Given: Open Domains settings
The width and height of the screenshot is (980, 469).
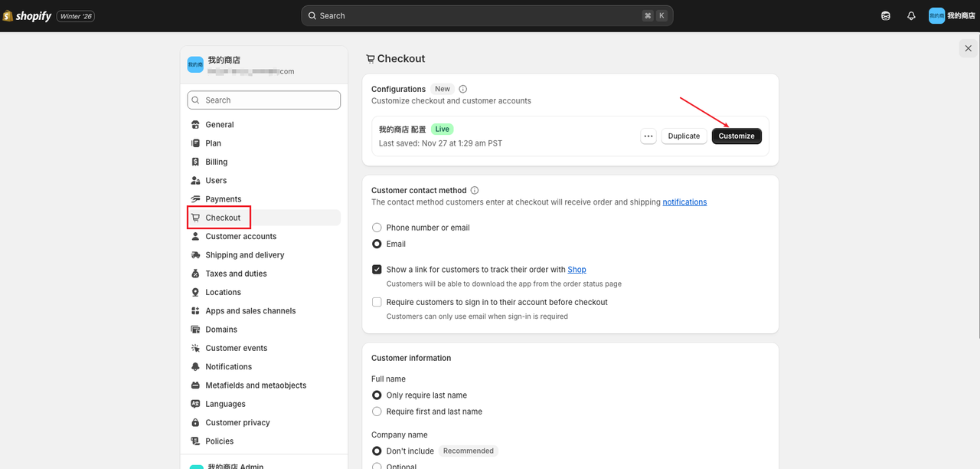Looking at the screenshot, I should 219,329.
